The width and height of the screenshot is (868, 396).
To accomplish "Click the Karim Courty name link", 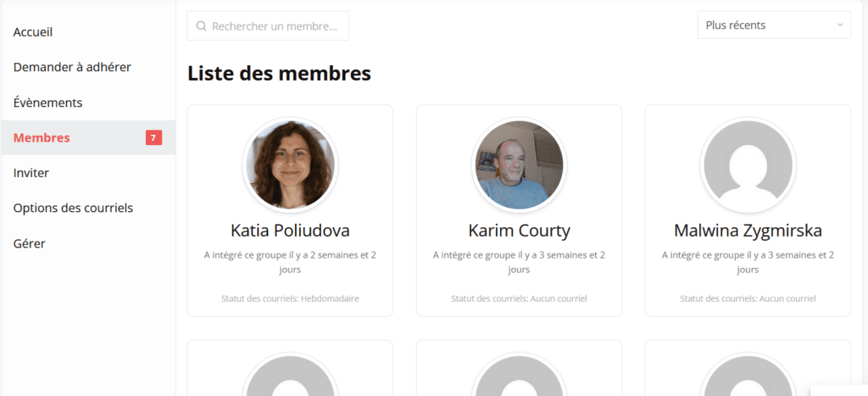I will pos(519,231).
